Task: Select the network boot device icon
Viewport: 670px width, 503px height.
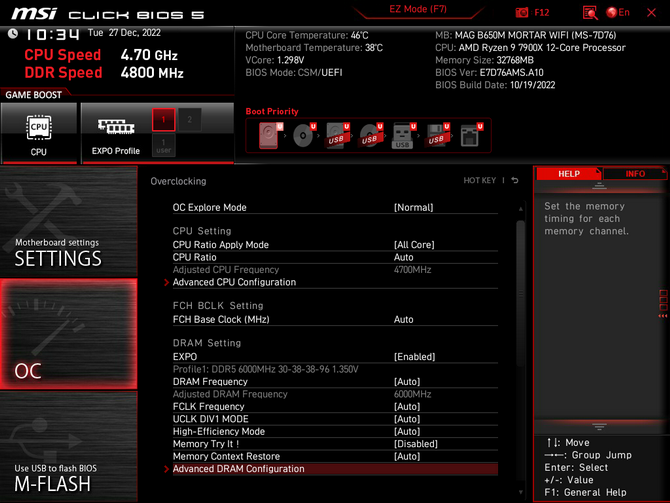Action: [x=471, y=135]
